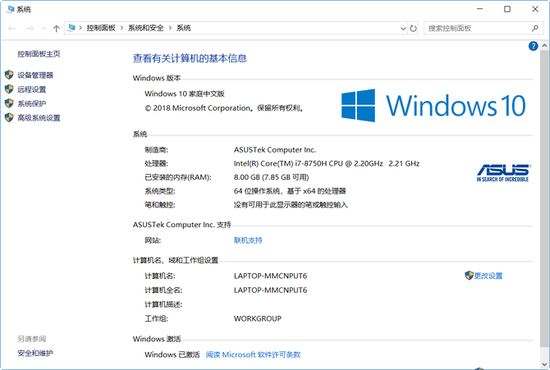Go up one level with the Up arrow
The image size is (550, 370).
pos(56,28)
